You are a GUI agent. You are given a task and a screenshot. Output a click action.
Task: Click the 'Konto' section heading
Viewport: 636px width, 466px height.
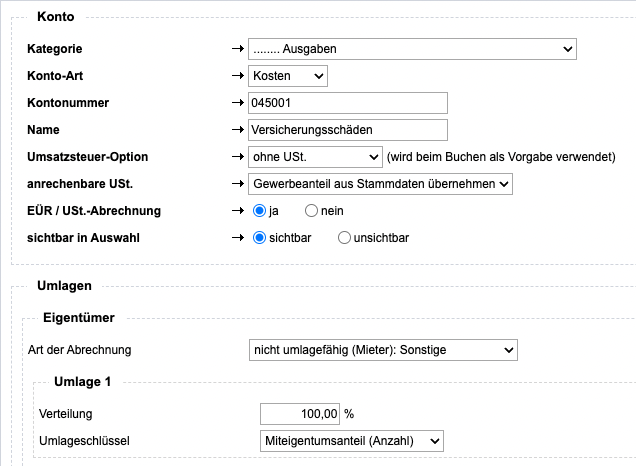(56, 17)
